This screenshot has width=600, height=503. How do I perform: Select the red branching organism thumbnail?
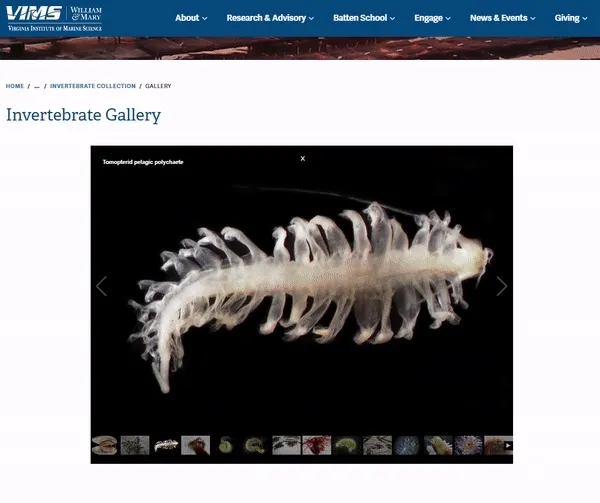316,445
